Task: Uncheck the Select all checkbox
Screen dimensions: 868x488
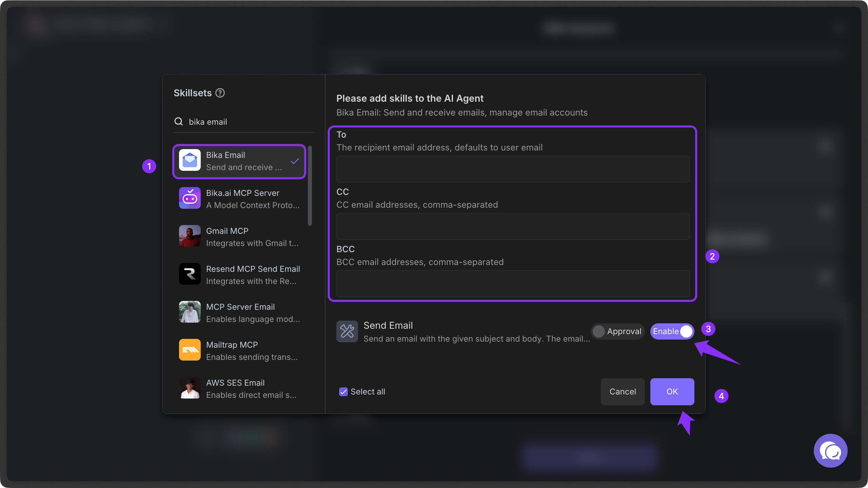Action: tap(343, 392)
